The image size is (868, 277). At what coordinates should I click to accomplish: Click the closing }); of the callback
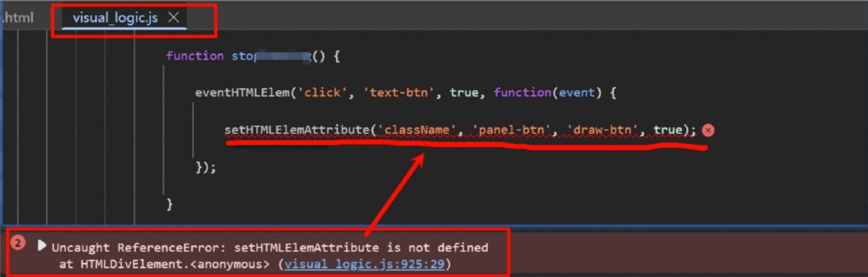click(205, 168)
